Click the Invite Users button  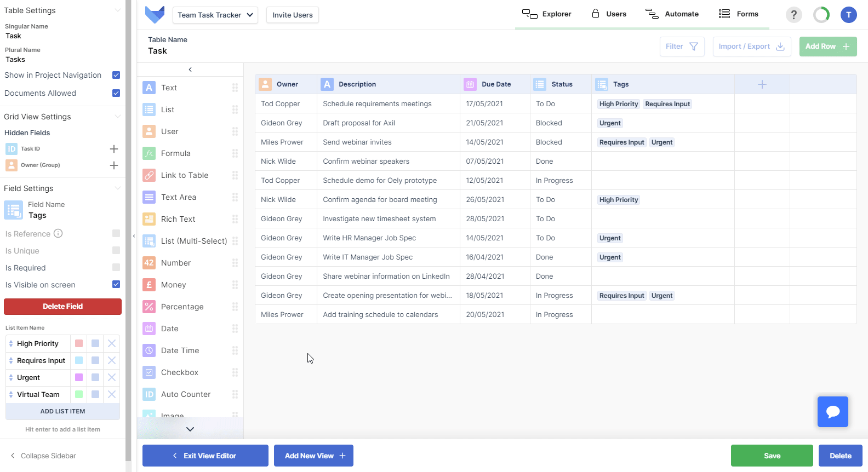(293, 15)
